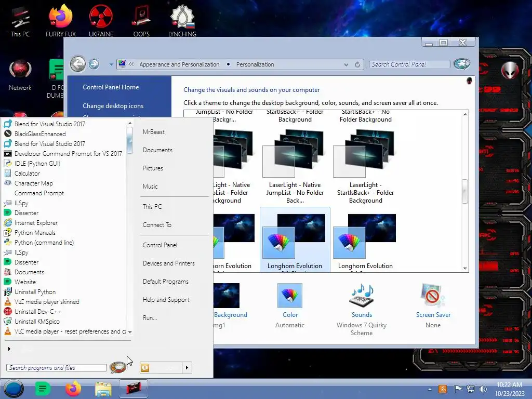The width and height of the screenshot is (532, 399).
Task: Open the LYNCHING desktop icon
Action: coord(182,21)
